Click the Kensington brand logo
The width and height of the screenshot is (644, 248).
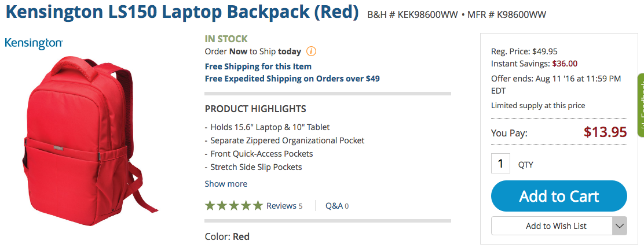tap(34, 43)
